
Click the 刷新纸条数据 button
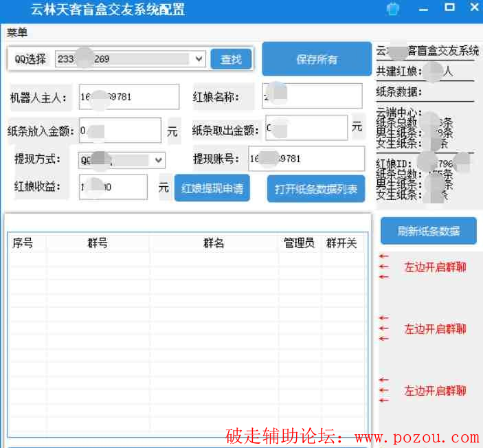[x=428, y=231]
